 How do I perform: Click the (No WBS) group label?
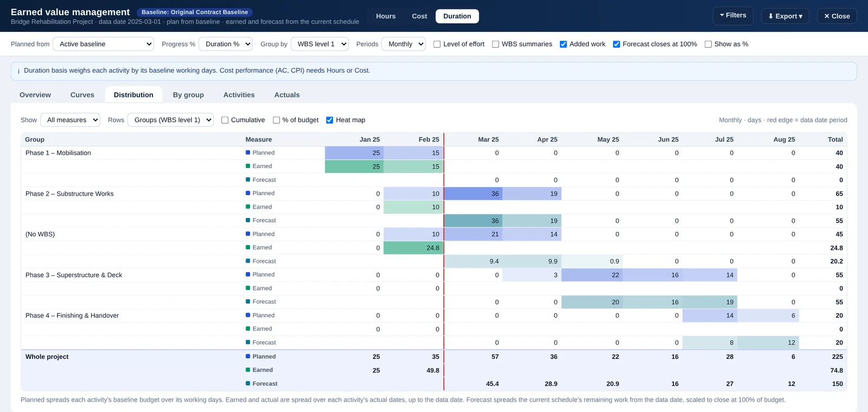(x=40, y=235)
